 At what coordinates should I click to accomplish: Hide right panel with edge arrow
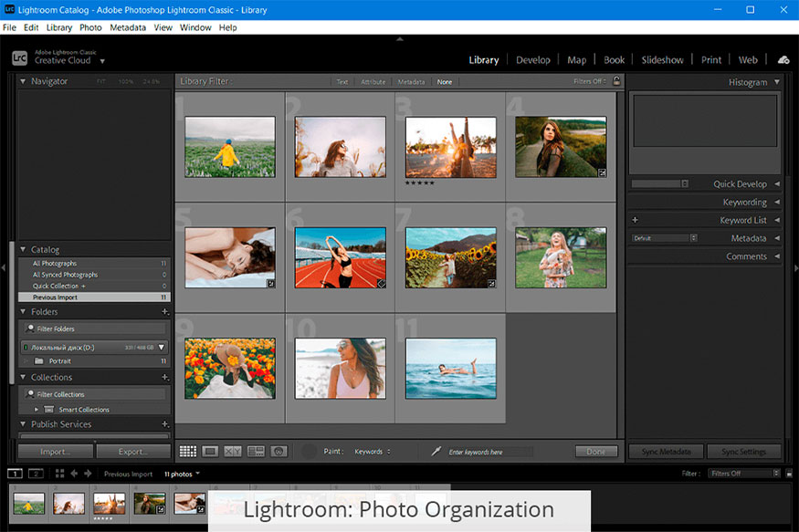click(796, 267)
